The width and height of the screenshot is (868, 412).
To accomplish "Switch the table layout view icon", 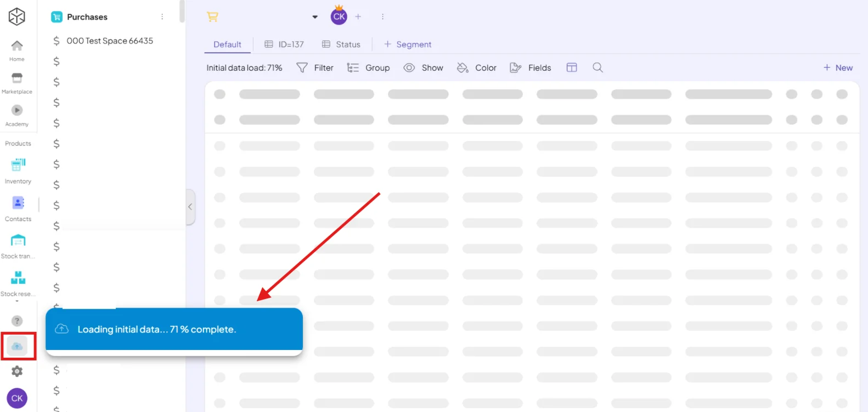I will (572, 67).
